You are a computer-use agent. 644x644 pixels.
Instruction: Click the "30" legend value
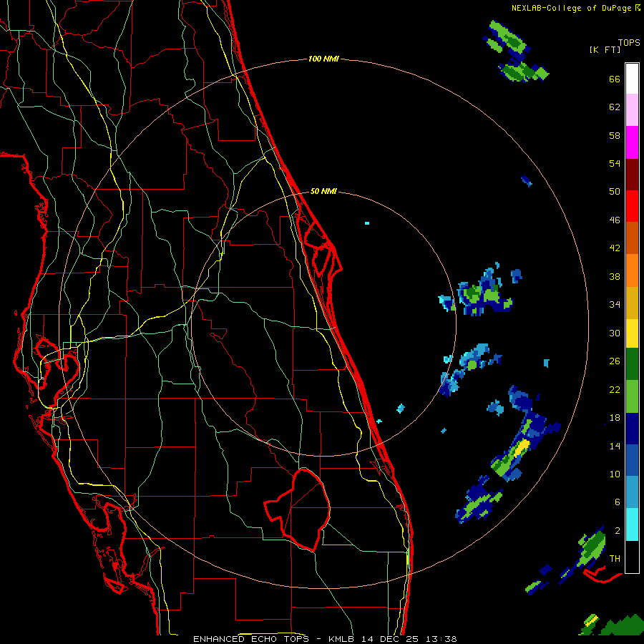pos(615,333)
